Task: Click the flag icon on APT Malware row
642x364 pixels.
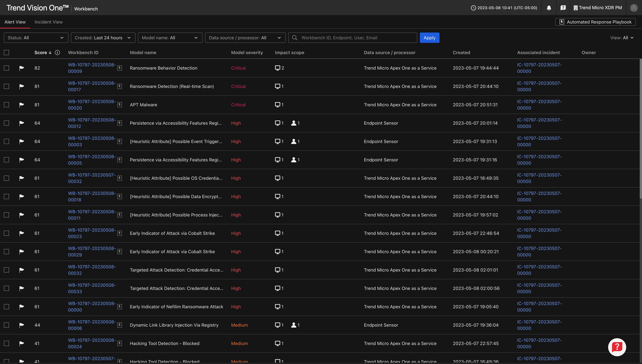Action: 21,105
